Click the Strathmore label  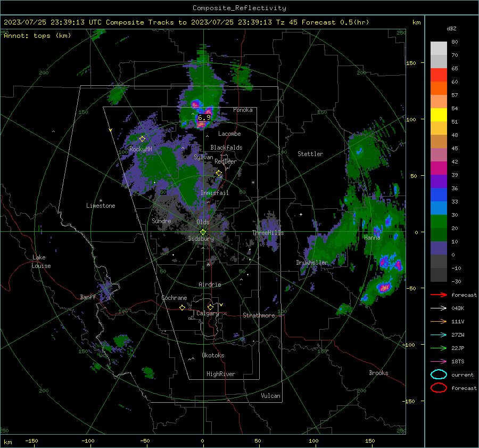tap(259, 315)
